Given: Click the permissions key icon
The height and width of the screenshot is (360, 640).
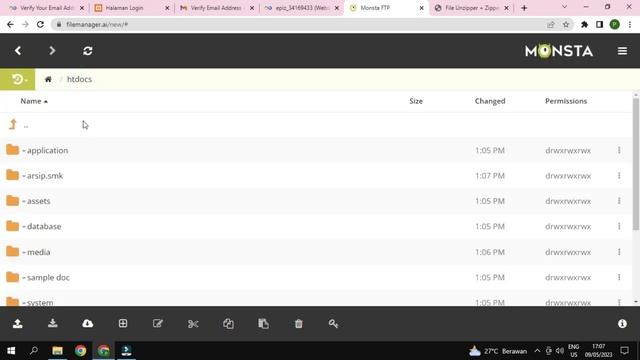Looking at the screenshot, I should point(333,324).
